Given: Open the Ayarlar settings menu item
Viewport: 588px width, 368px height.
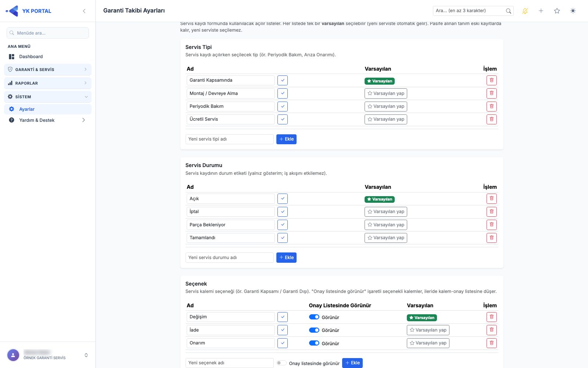Looking at the screenshot, I should click(48, 109).
